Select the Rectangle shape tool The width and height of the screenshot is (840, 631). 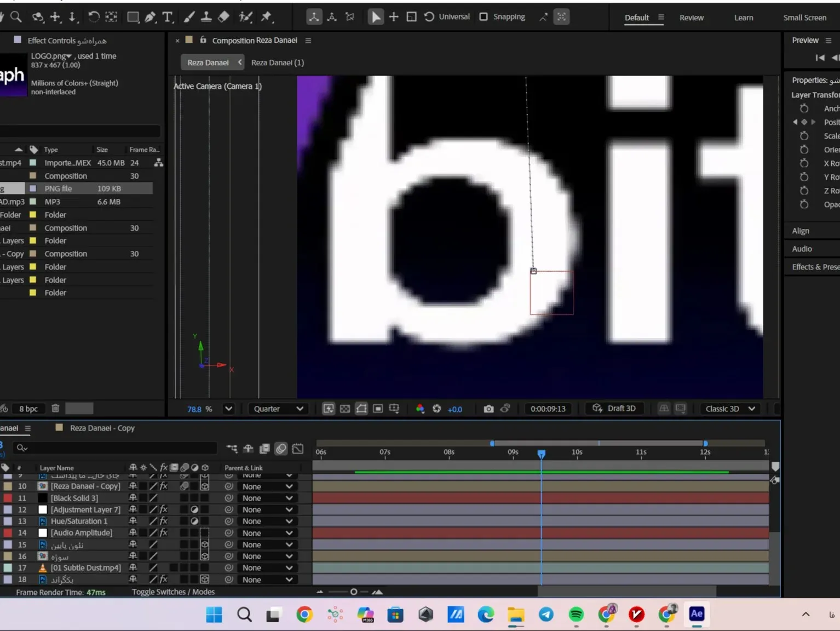click(133, 17)
